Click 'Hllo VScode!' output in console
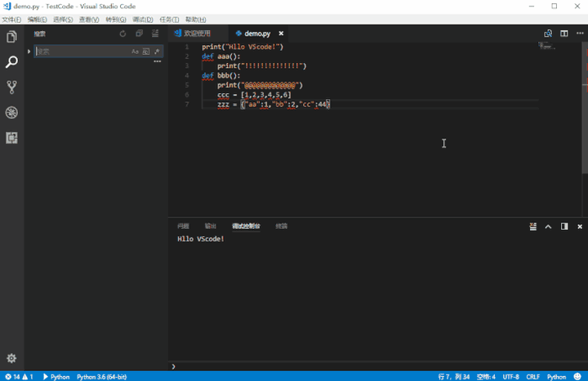Image resolution: width=588 pixels, height=381 pixels. (x=201, y=239)
